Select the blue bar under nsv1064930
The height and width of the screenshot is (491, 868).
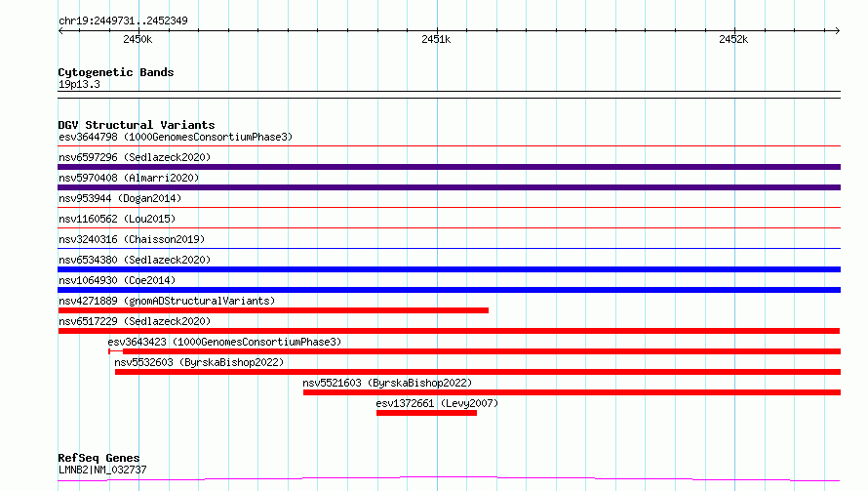coord(449,290)
